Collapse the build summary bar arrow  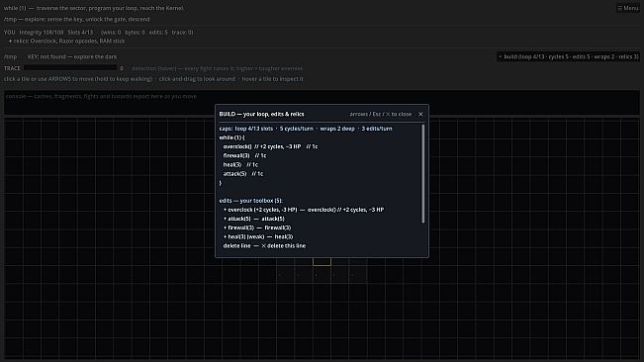[500, 56]
